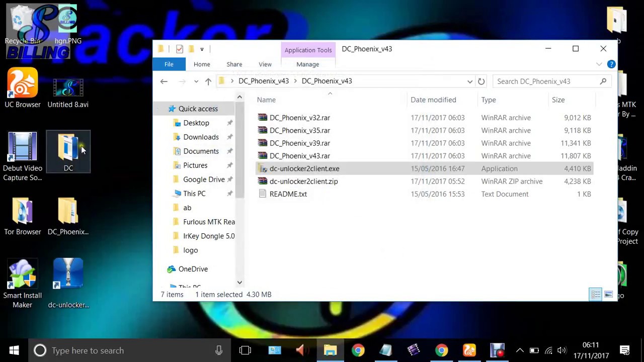Switch to Large icons view layout icon

point(608,294)
